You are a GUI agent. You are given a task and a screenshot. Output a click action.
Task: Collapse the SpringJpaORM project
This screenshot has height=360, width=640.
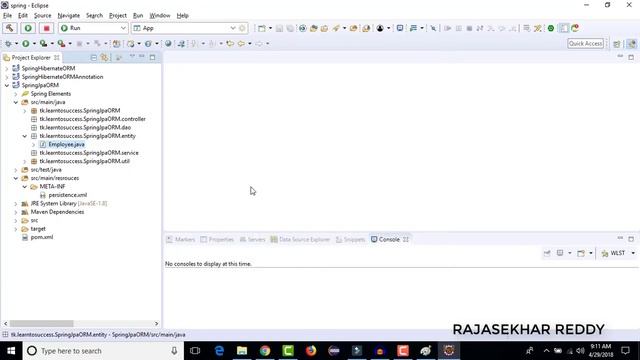tap(7, 85)
